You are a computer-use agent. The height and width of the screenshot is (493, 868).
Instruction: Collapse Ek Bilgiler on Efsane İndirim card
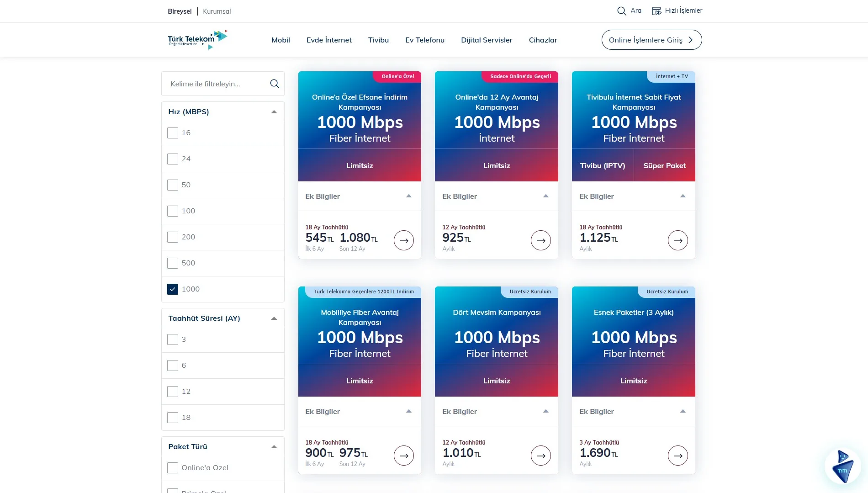point(409,196)
